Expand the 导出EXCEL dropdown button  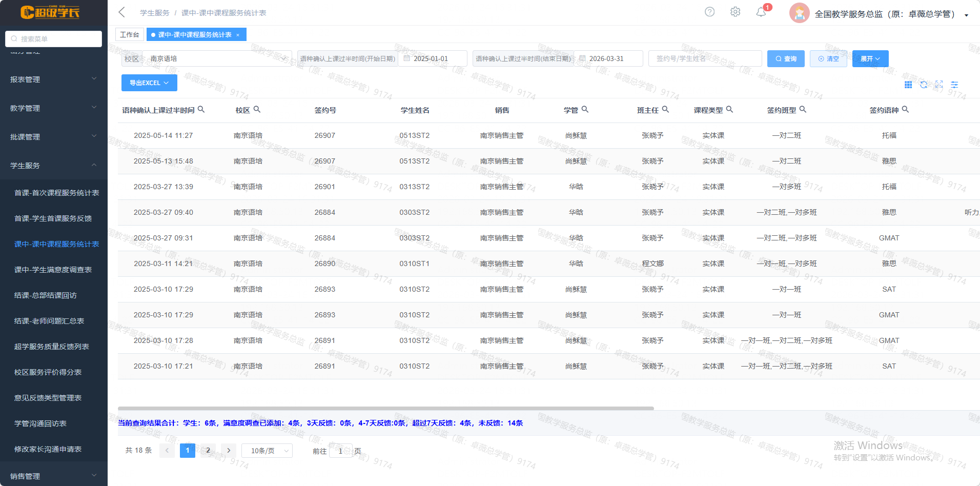(149, 83)
